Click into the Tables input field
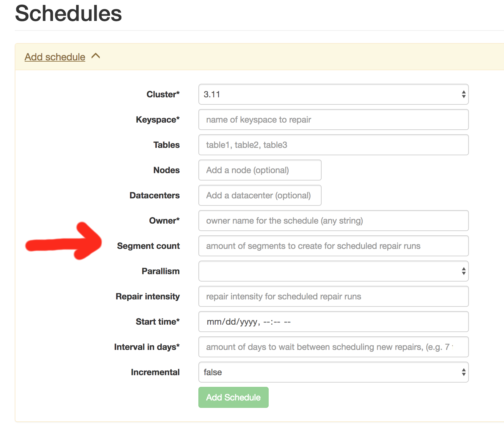Screen dimensions: 504x430 [x=333, y=145]
